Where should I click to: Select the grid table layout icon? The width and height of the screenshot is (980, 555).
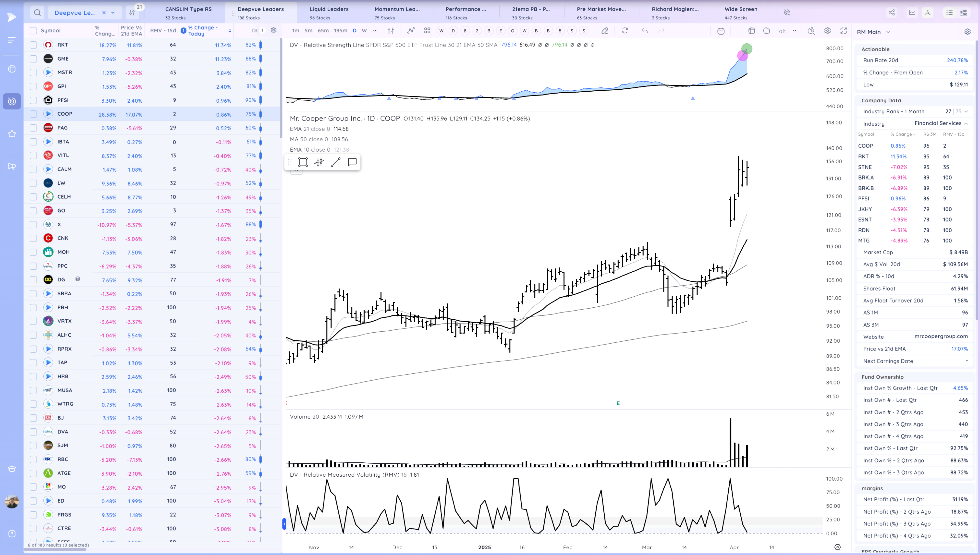point(964,12)
